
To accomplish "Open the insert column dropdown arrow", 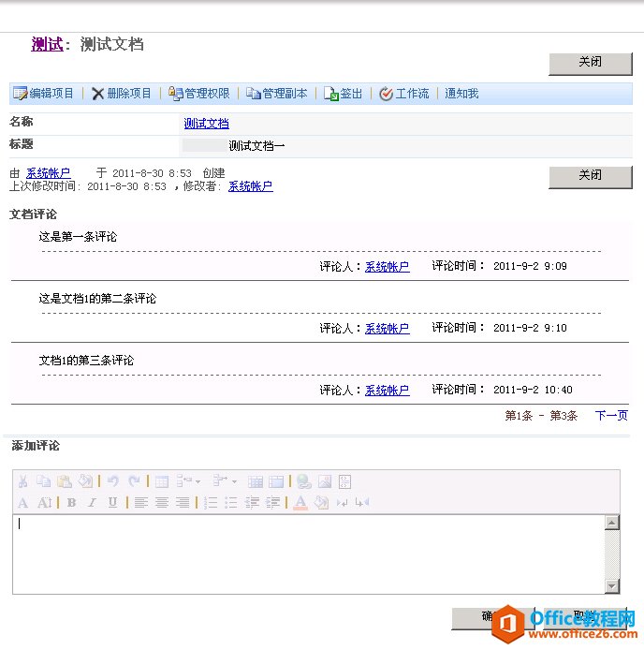I will (235, 481).
